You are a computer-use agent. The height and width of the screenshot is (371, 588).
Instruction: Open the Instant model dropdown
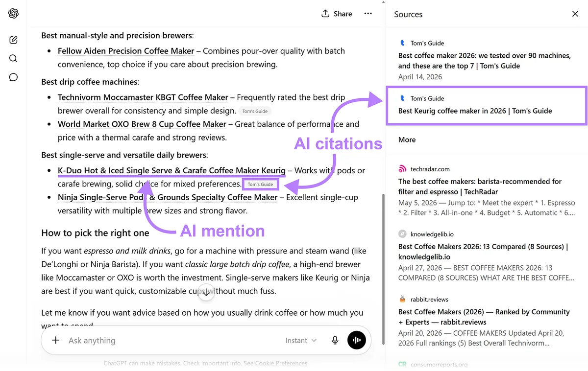tap(301, 340)
